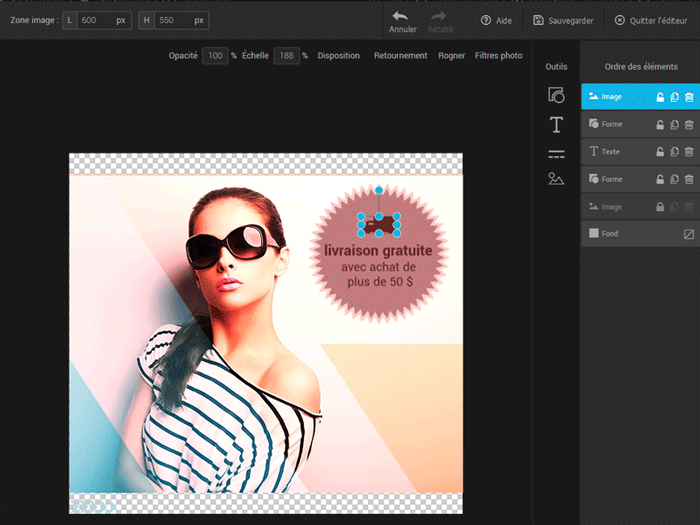Select the Fond background layer
The image size is (700, 525).
tap(610, 234)
